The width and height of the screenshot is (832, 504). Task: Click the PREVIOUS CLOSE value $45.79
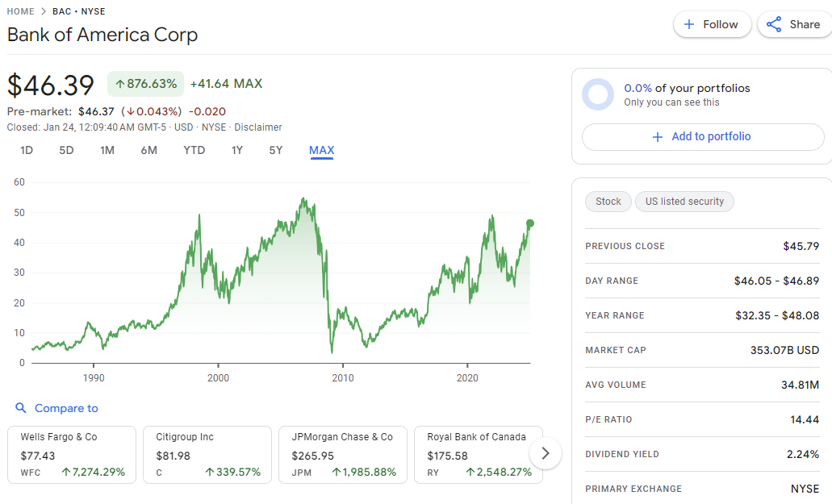801,246
